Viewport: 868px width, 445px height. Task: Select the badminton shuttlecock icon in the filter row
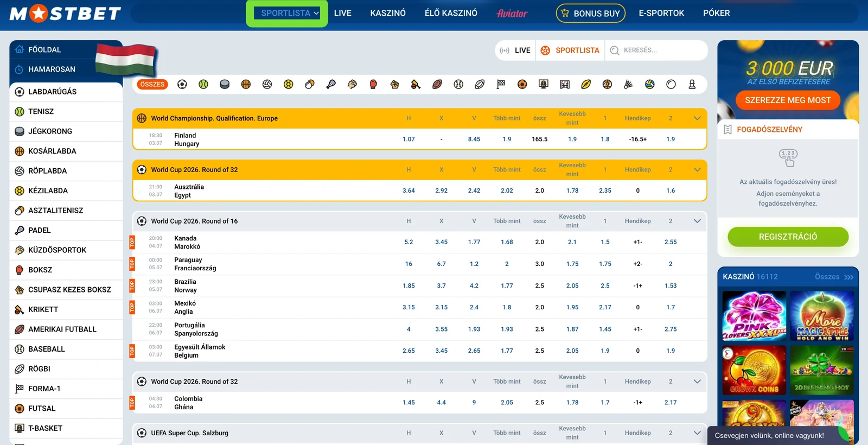628,84
